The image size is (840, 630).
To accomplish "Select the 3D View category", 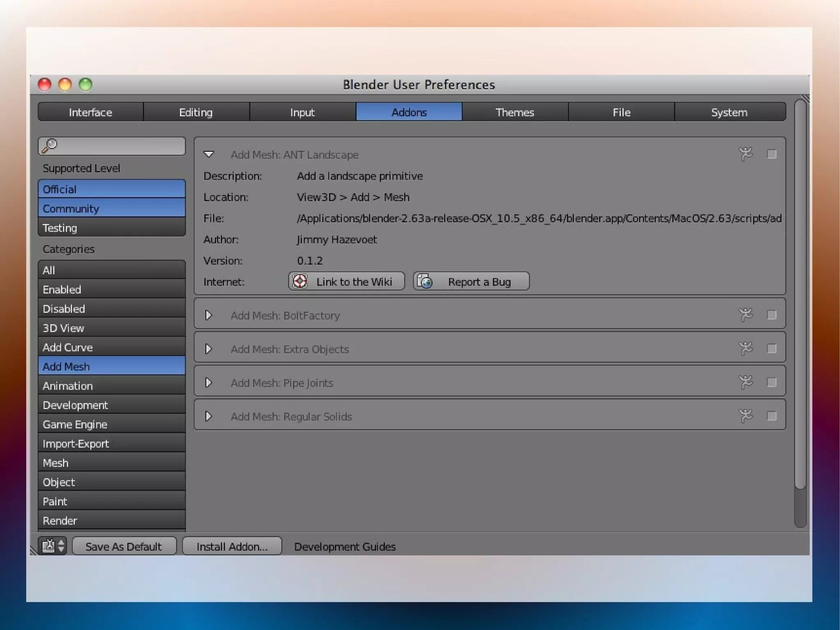I will click(112, 328).
